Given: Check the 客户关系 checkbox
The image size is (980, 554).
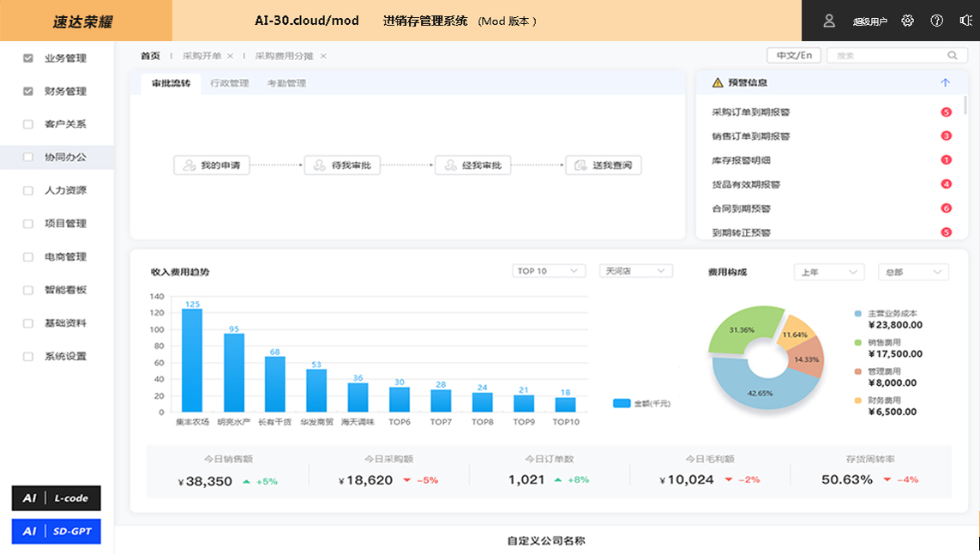Looking at the screenshot, I should click(x=28, y=124).
